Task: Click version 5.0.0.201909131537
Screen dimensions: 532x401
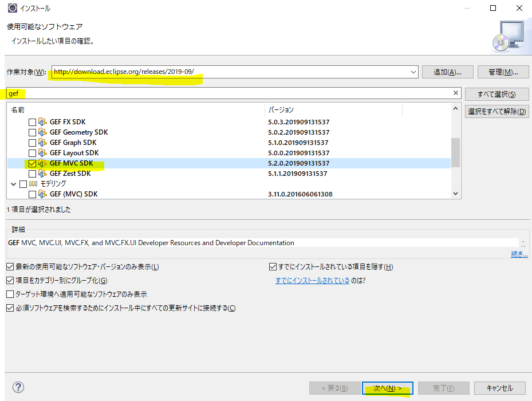Action: click(298, 153)
